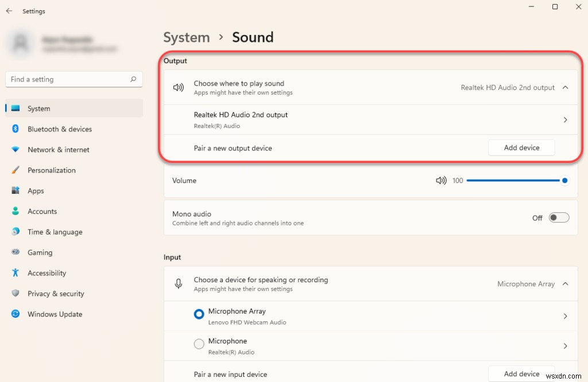588x382 pixels.
Task: Select the Microphone Array radio button
Action: click(x=199, y=314)
